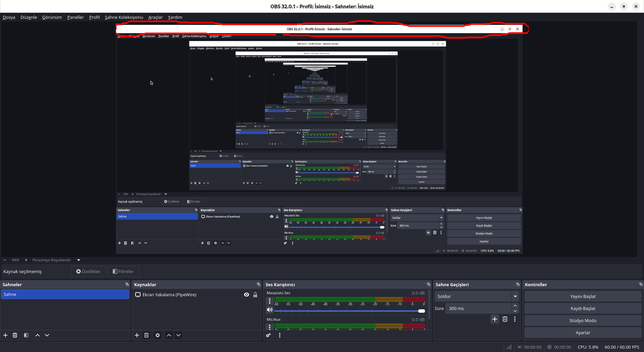The image size is (644, 352).
Task: Open Mic/Aux options three-dot menu
Action: click(x=269, y=326)
